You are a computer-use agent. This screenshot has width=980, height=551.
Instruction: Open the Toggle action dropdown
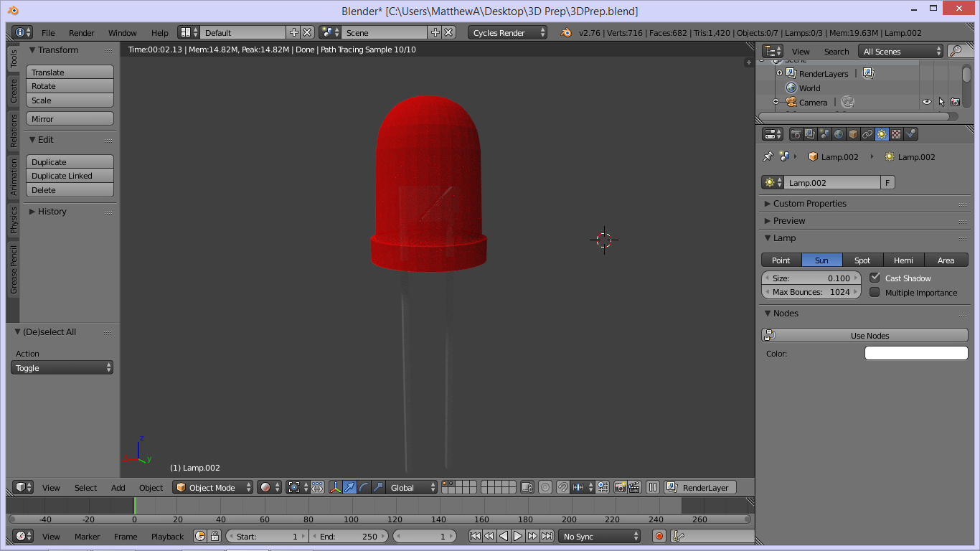[x=62, y=367]
